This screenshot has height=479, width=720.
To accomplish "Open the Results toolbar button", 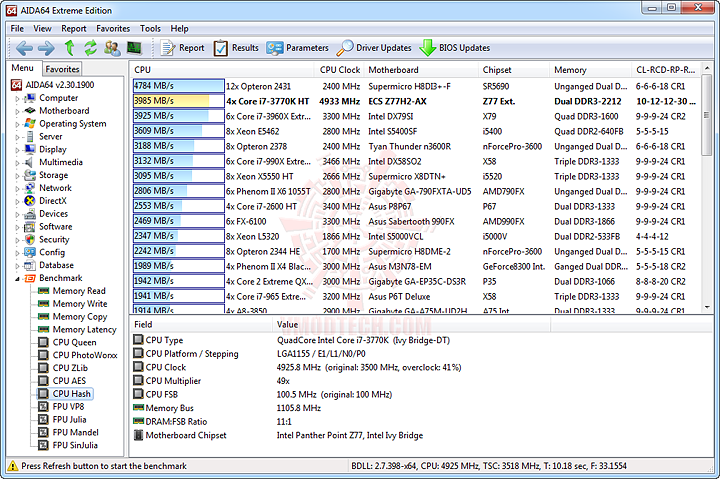I will pos(236,48).
